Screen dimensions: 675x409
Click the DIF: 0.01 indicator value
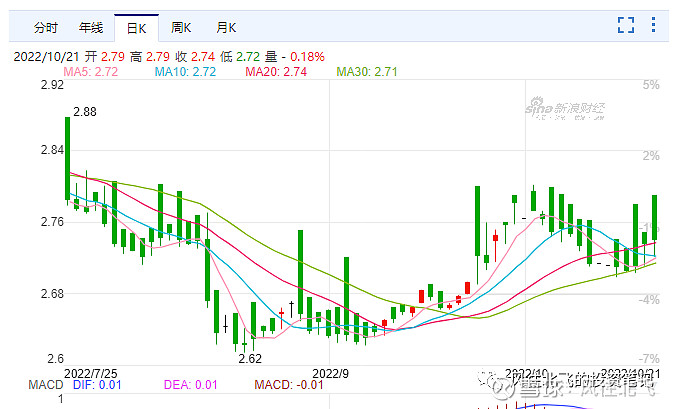[97, 384]
